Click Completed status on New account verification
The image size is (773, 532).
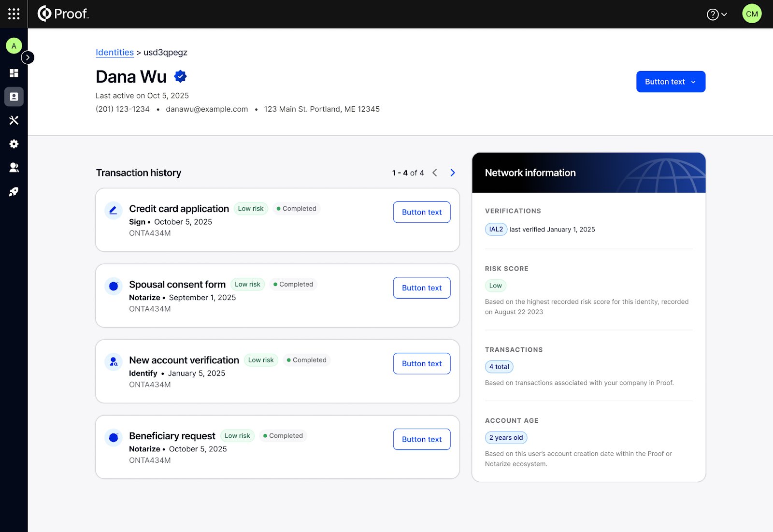pos(307,360)
